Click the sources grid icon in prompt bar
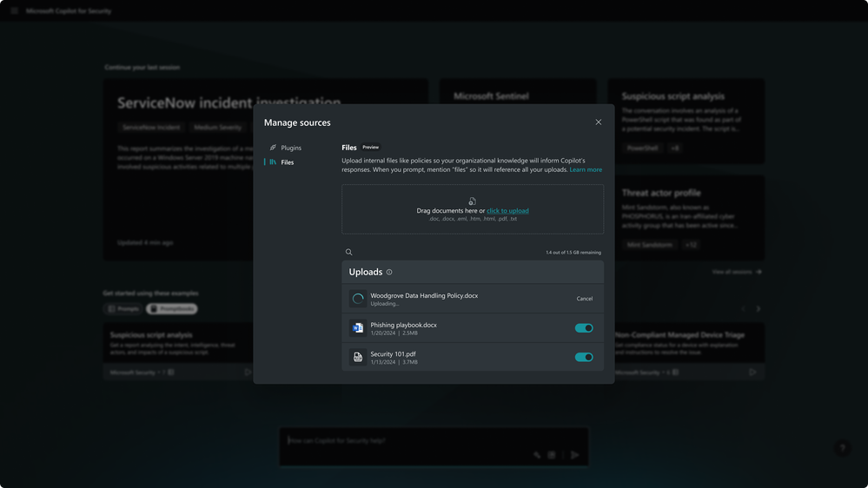Screen dimensions: 868x488 click(x=552, y=455)
